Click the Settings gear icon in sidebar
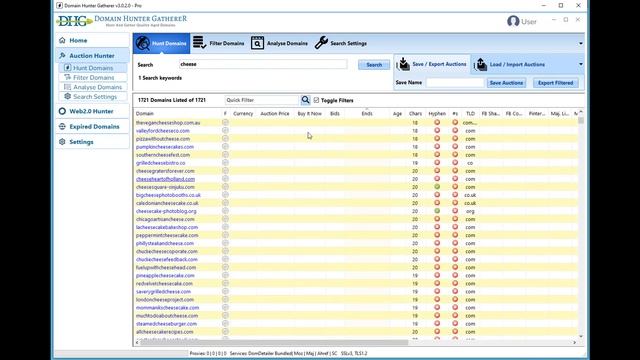This screenshot has width=640, height=360. (62, 142)
